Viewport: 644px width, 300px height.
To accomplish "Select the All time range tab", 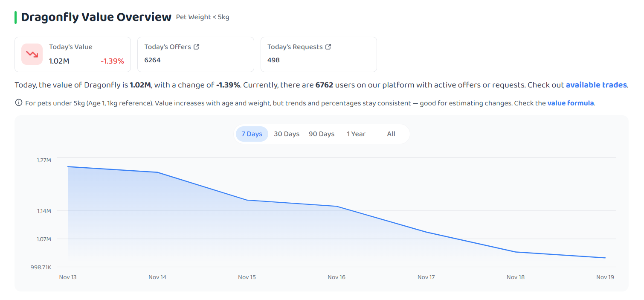I will [x=391, y=134].
